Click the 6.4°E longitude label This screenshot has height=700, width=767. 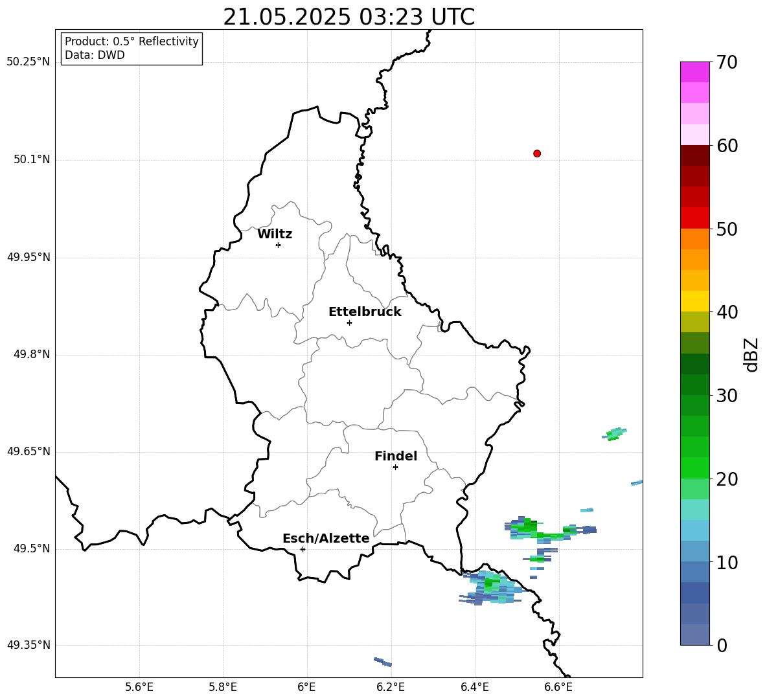coord(474,687)
